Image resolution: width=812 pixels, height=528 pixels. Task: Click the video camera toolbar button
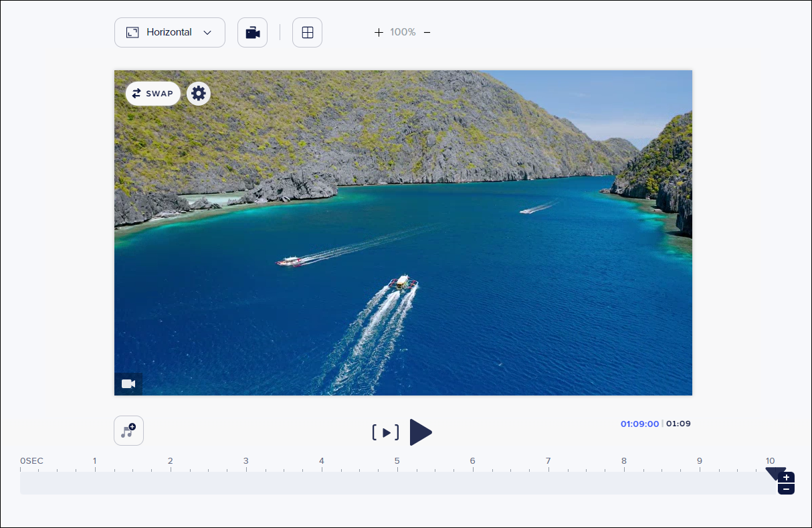[252, 33]
